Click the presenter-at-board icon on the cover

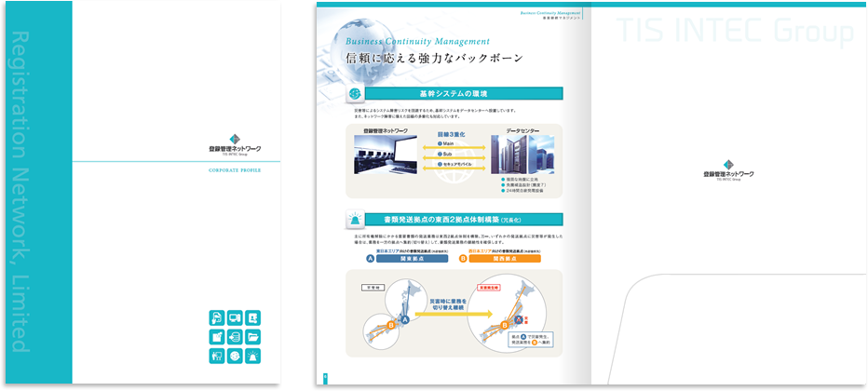click(217, 356)
